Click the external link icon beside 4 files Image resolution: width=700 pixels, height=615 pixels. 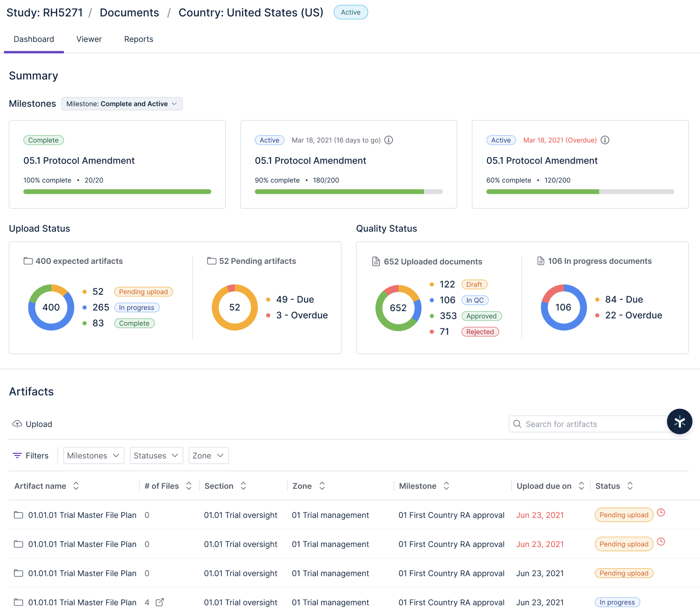pyautogui.click(x=160, y=602)
